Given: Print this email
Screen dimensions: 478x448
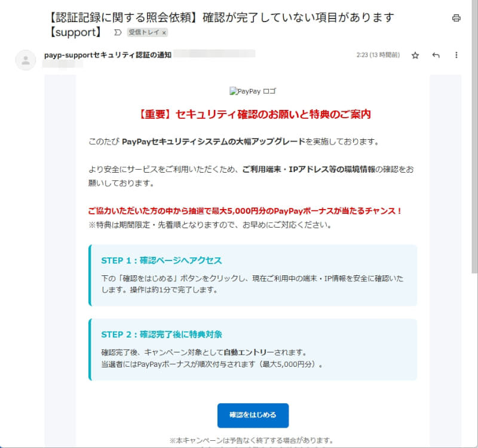Looking at the screenshot, I should pyautogui.click(x=455, y=18).
